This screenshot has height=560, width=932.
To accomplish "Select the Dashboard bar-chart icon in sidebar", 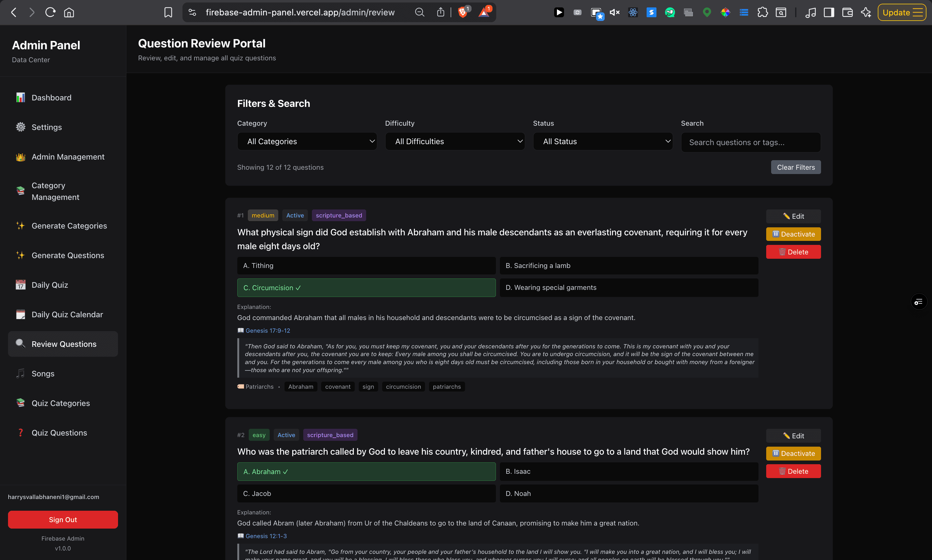I will click(20, 97).
